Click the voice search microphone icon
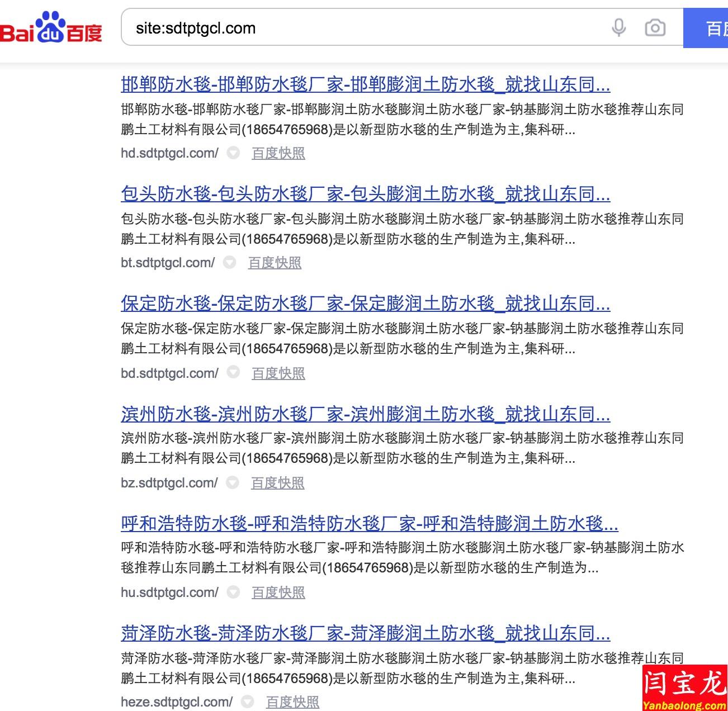This screenshot has width=728, height=711. click(x=617, y=27)
